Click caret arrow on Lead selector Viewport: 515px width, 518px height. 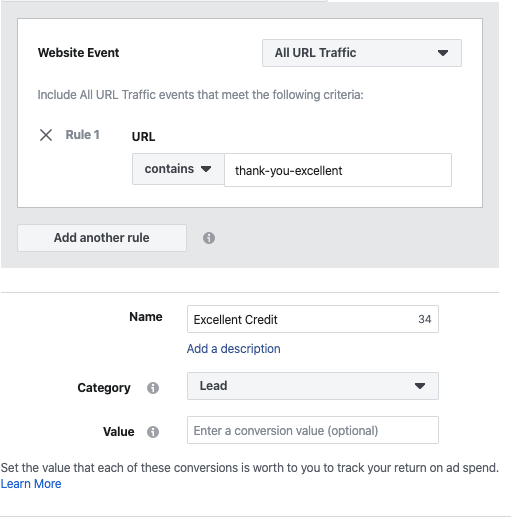tap(420, 386)
